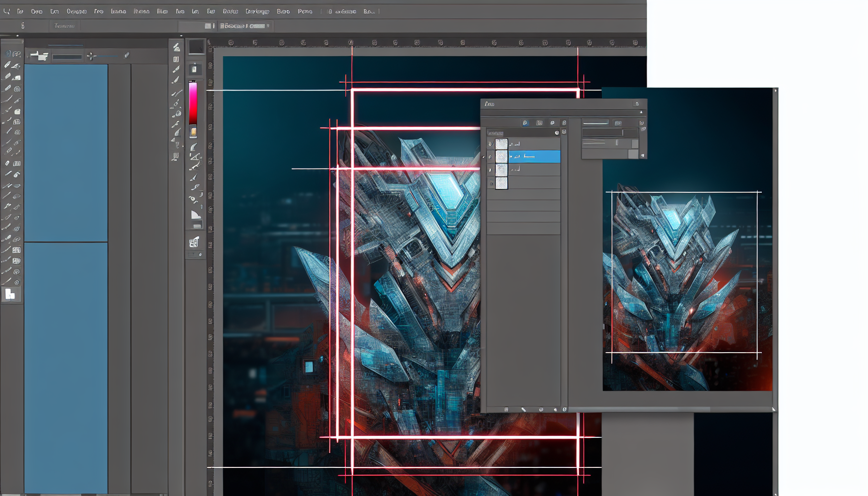This screenshot has height=496, width=868.
Task: Select the bottom layer thumbnail in layers panel
Action: click(x=501, y=183)
